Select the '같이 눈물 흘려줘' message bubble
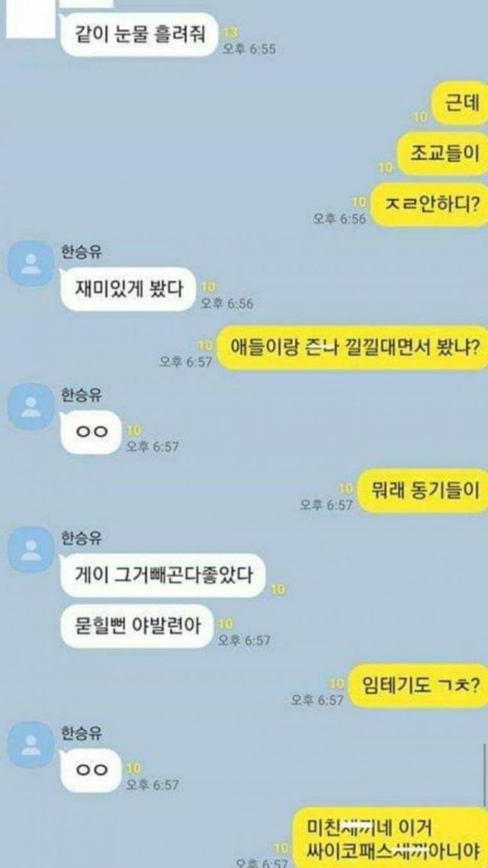The width and height of the screenshot is (488, 868). click(x=138, y=35)
